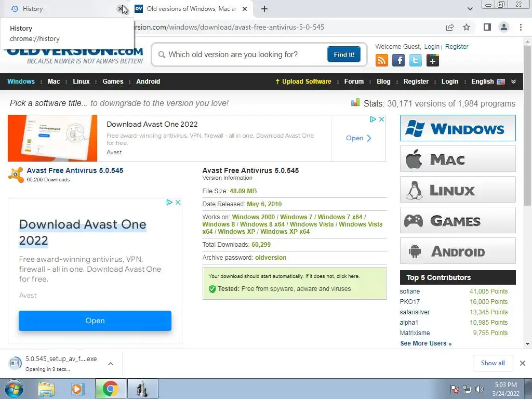Click Show all downloads button

click(493, 363)
